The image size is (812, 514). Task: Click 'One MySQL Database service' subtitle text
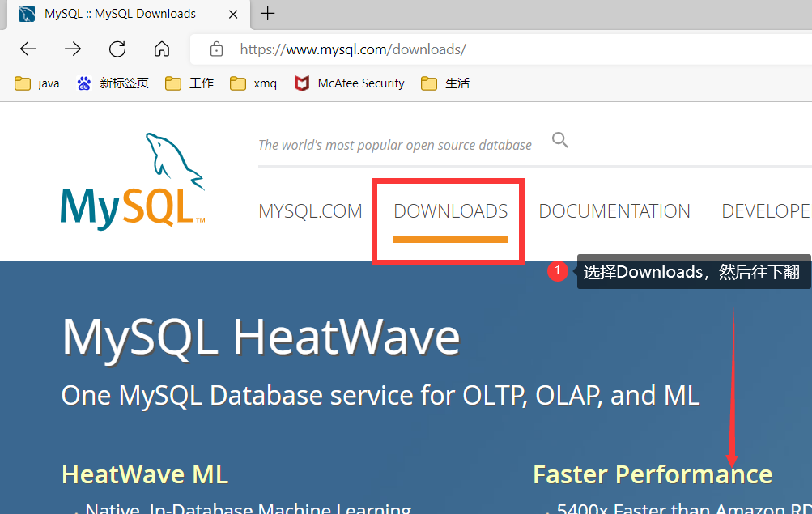point(380,396)
